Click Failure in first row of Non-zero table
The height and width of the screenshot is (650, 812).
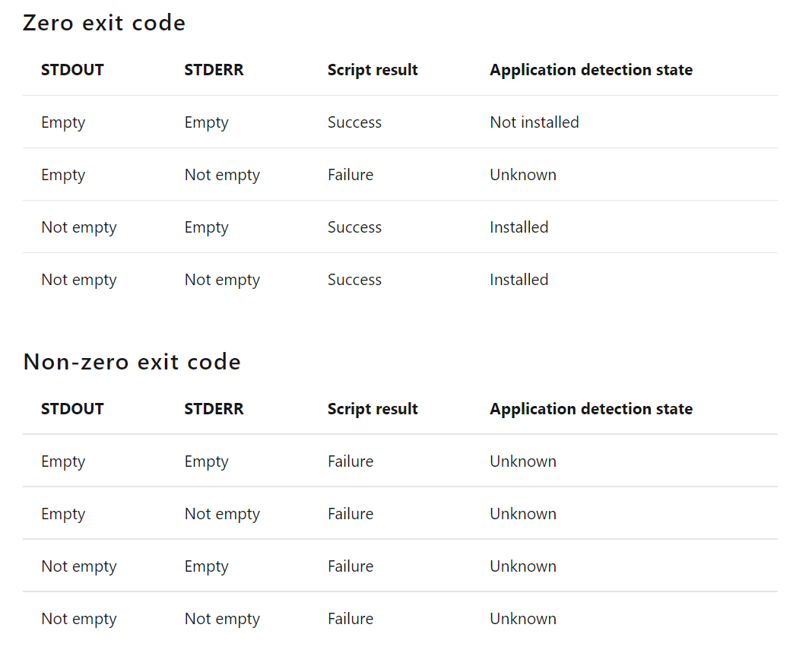350,461
